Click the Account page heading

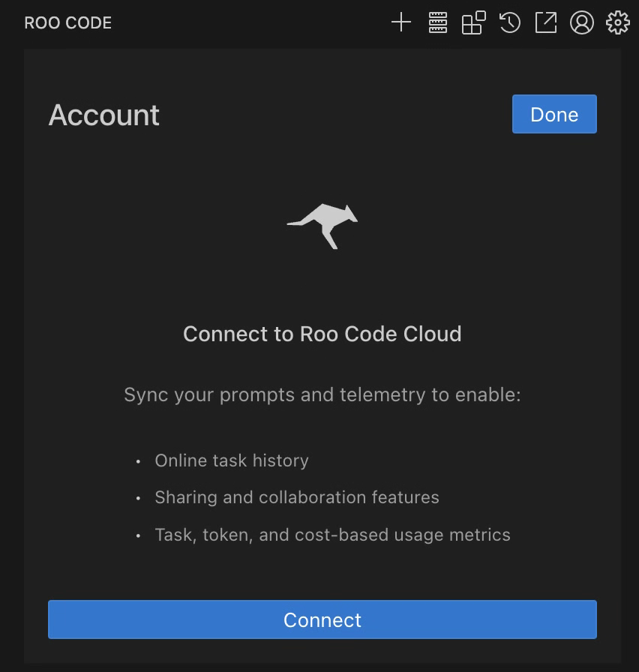point(103,115)
